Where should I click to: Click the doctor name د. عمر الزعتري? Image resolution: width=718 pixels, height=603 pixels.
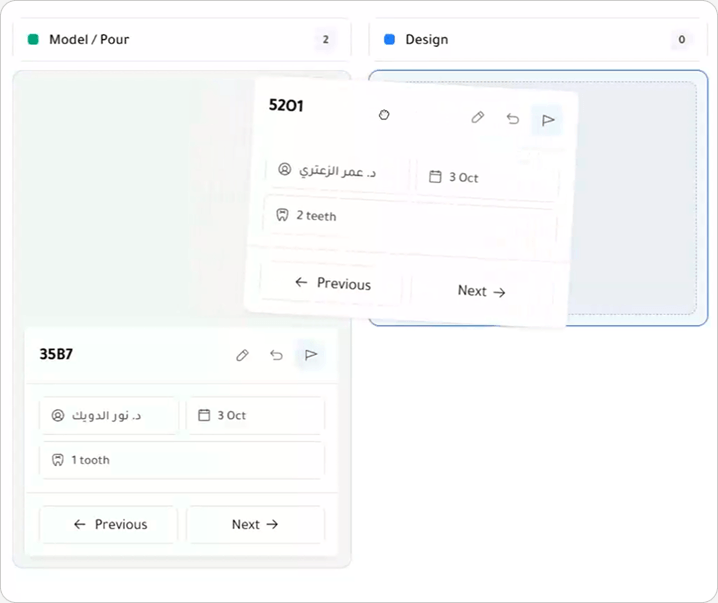click(337, 171)
